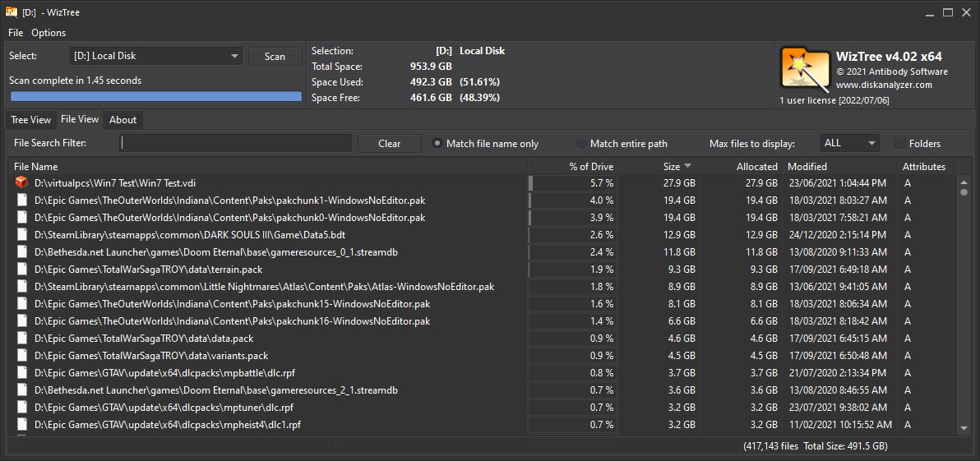The width and height of the screenshot is (980, 461).
Task: Select the Match file name only option
Action: (438, 144)
